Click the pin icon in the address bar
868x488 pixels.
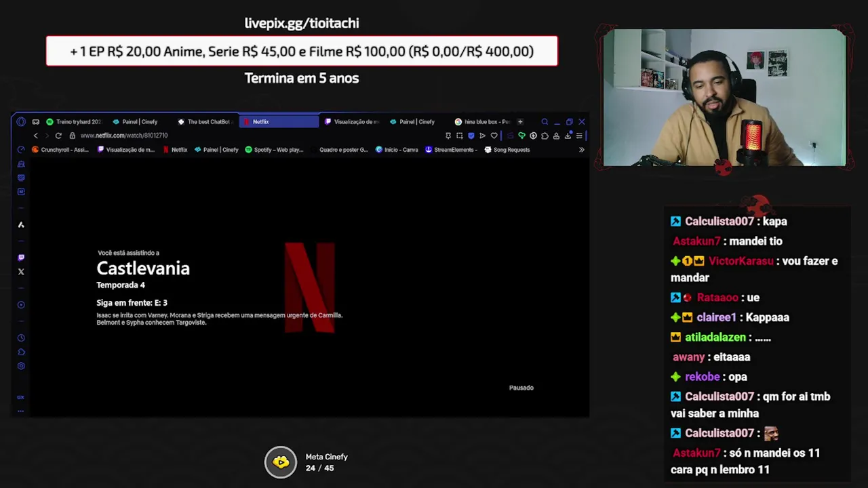(448, 136)
